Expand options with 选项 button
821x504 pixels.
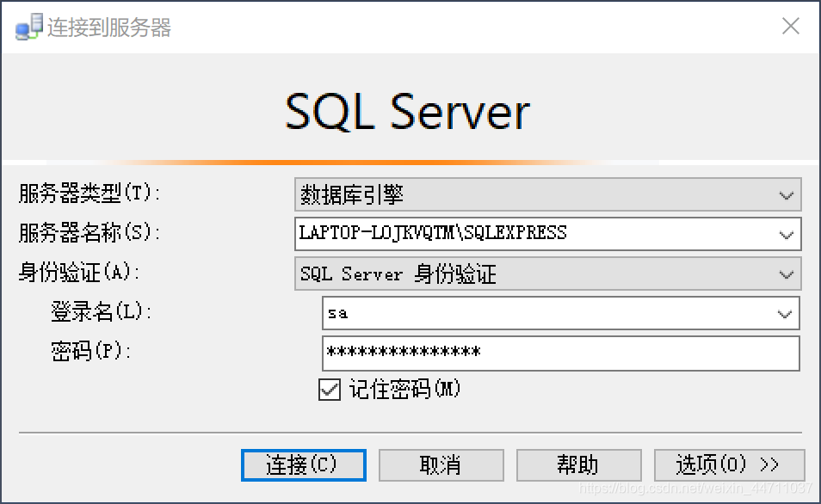730,464
